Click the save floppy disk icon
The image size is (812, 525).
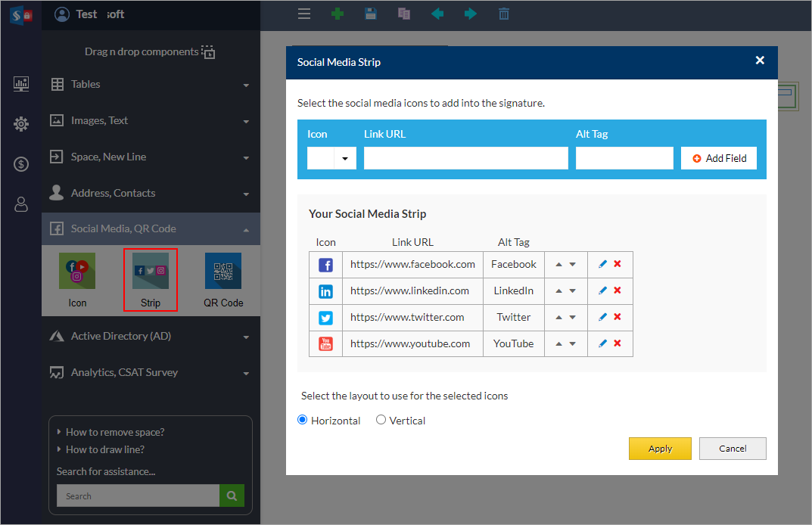(x=371, y=14)
